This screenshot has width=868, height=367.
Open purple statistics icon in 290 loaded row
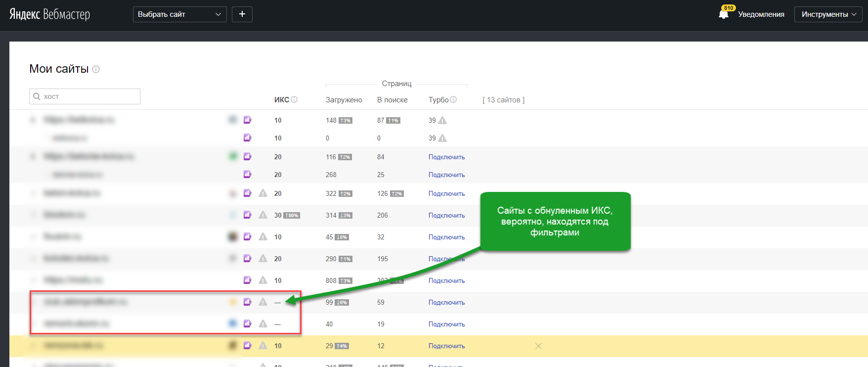coord(247,258)
